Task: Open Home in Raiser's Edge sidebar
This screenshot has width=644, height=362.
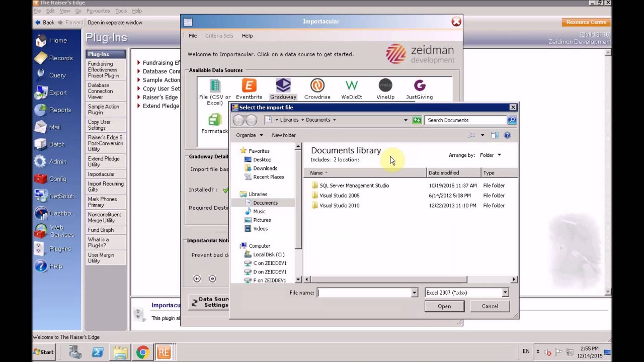Action: point(51,40)
